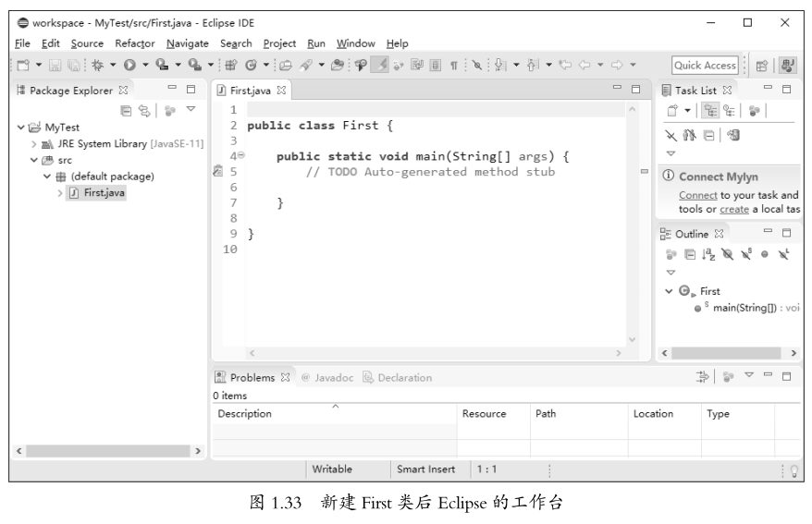Click the Open Perspective icon
Screen dimensions: 812x524
tap(762, 66)
